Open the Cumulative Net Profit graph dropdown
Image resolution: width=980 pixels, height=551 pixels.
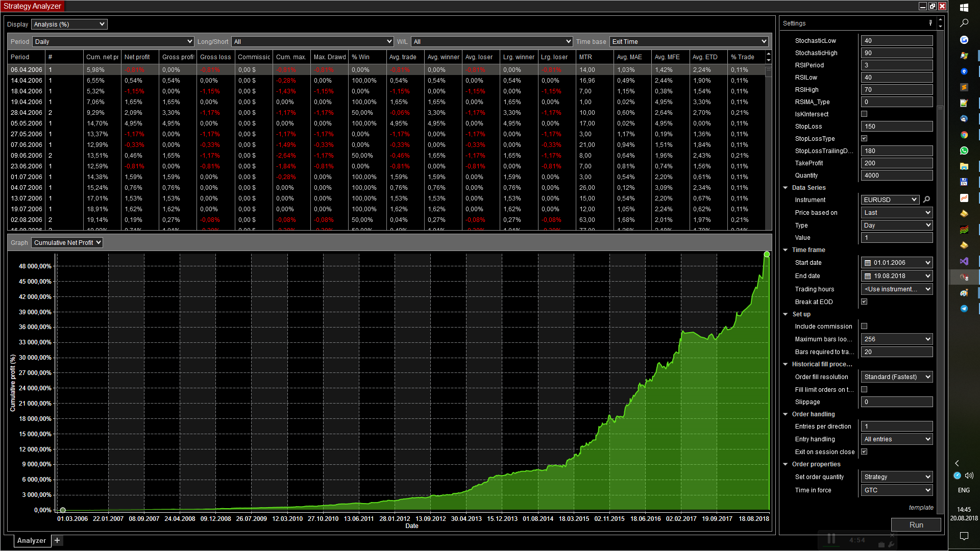[x=67, y=242]
